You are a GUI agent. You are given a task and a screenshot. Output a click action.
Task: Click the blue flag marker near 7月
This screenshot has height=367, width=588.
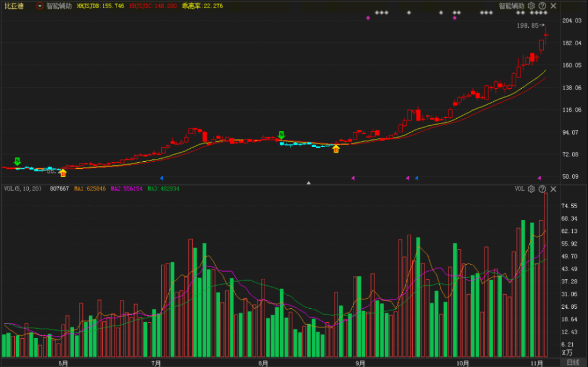[162, 178]
